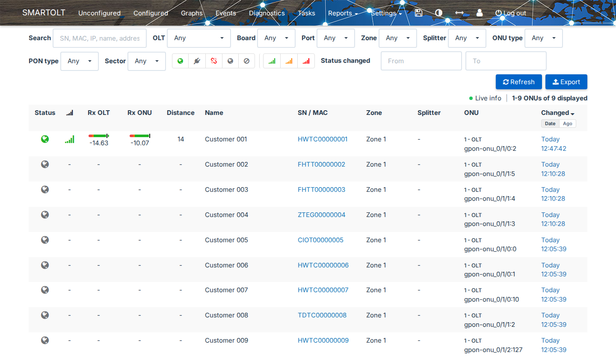The height and width of the screenshot is (364, 616).
Task: Click the Log out link
Action: pyautogui.click(x=511, y=13)
